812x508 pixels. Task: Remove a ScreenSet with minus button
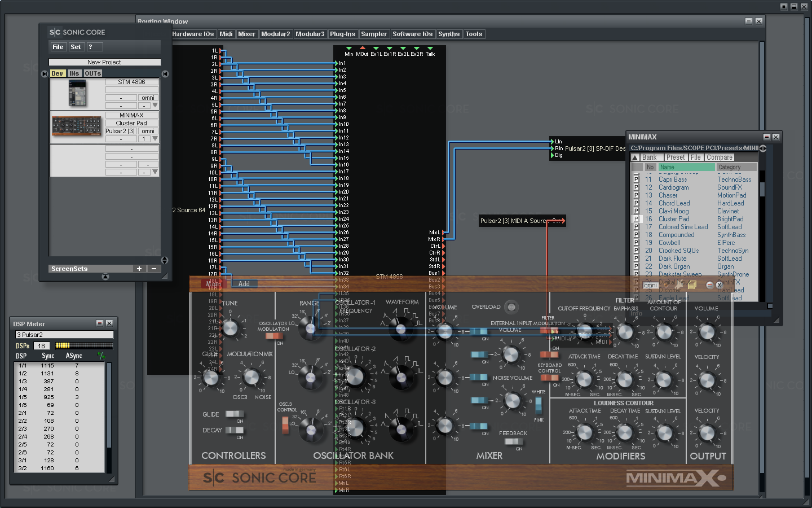(153, 269)
